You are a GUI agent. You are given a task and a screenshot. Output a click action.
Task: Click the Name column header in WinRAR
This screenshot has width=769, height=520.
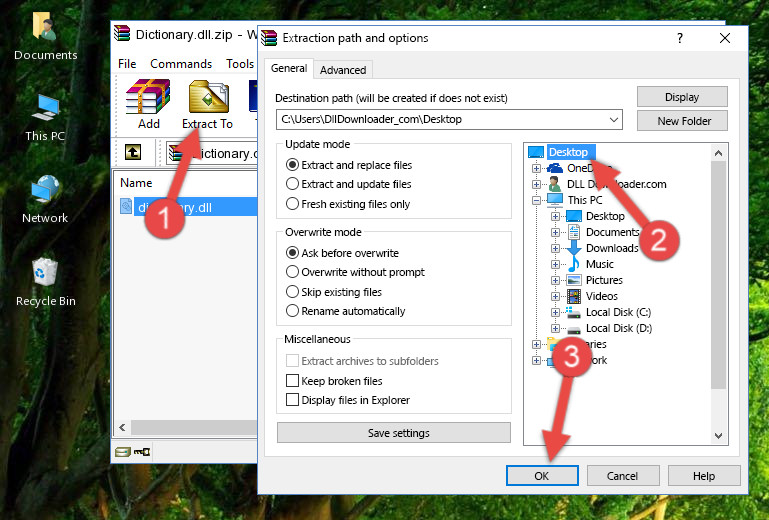[136, 183]
